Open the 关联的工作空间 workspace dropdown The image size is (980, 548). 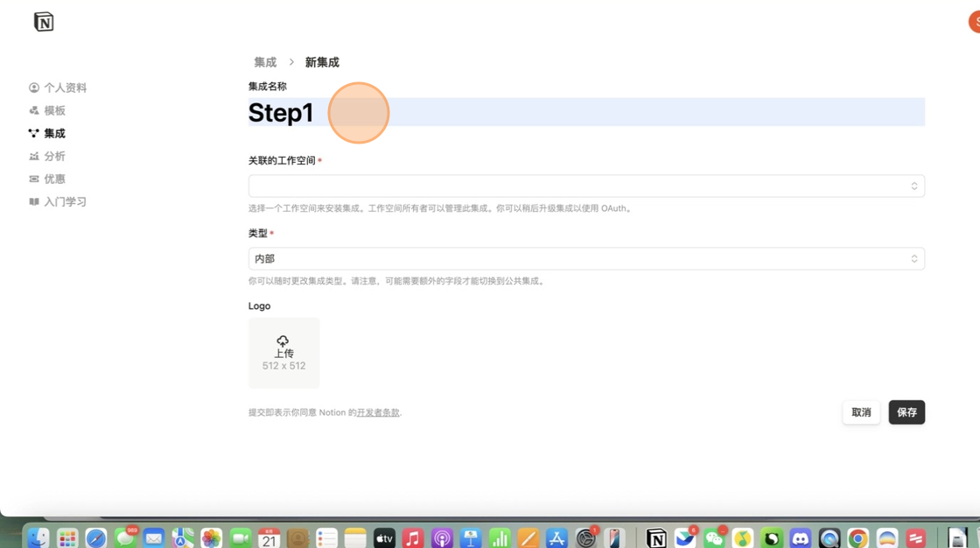pyautogui.click(x=586, y=186)
